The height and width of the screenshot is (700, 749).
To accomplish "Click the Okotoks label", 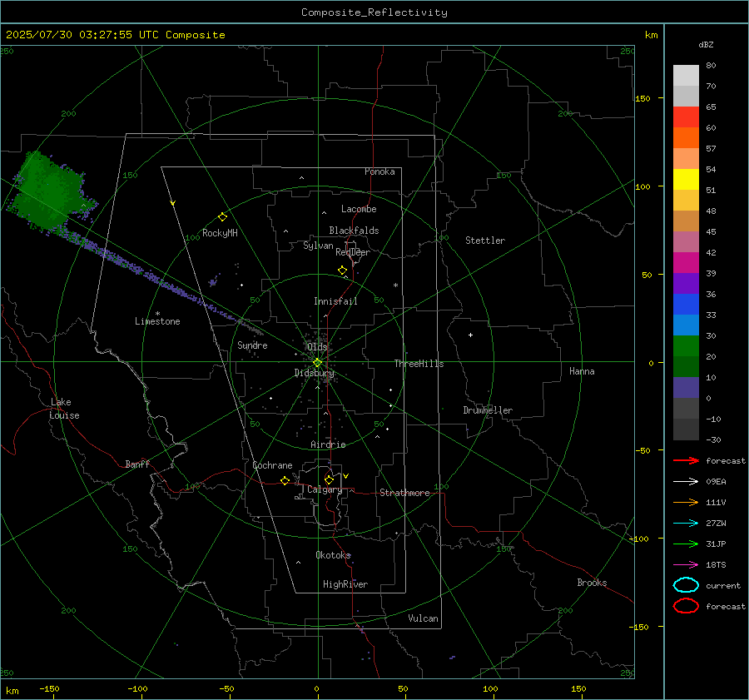I will [x=333, y=555].
